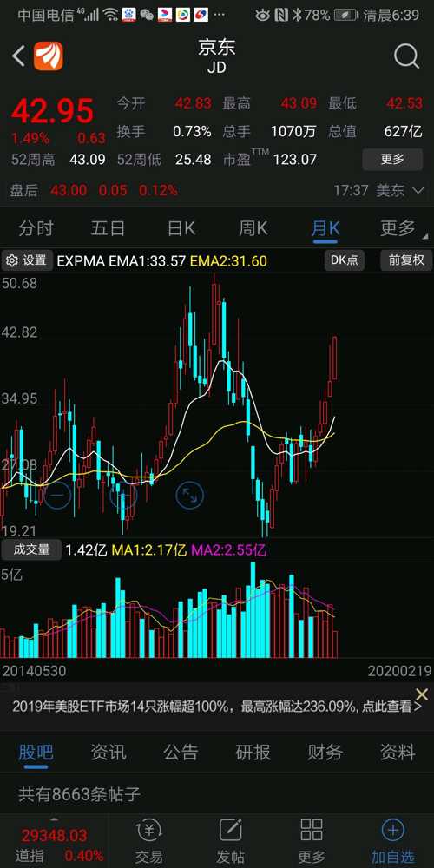Tap the orange Eastmoney app logo

(48, 56)
